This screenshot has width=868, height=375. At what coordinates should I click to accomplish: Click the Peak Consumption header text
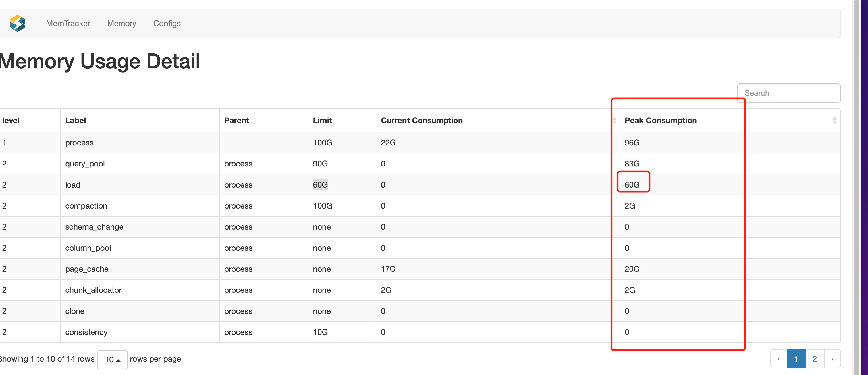[x=661, y=120]
